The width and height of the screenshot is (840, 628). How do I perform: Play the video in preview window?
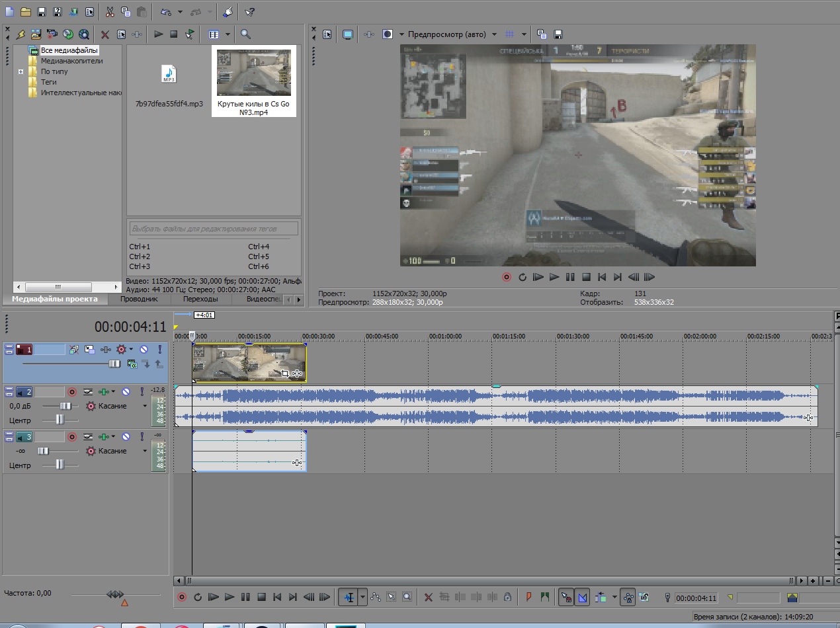pos(554,277)
